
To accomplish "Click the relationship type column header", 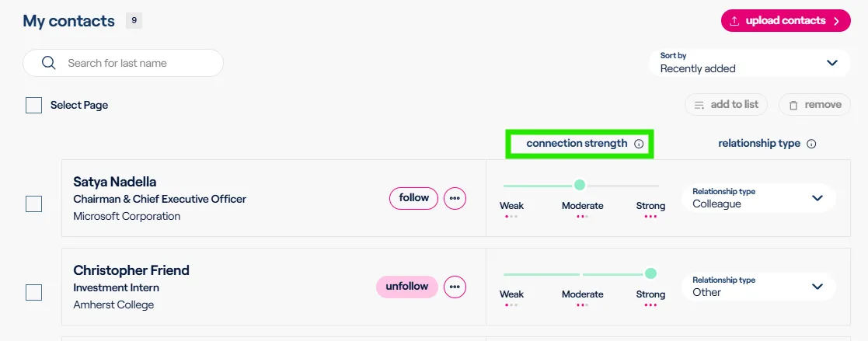I will coord(759,144).
